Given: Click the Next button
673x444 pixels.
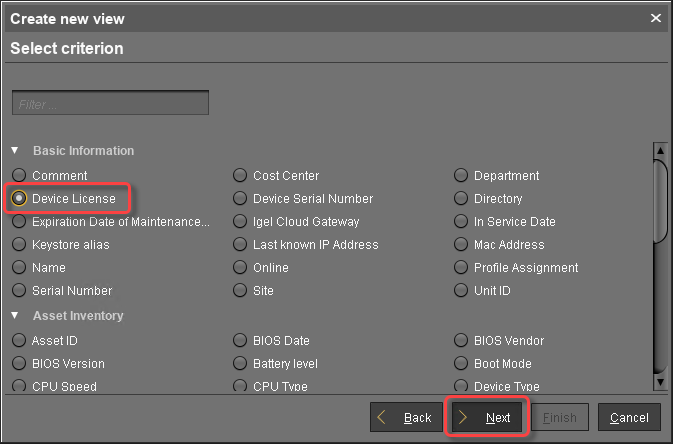Looking at the screenshot, I should pyautogui.click(x=487, y=417).
